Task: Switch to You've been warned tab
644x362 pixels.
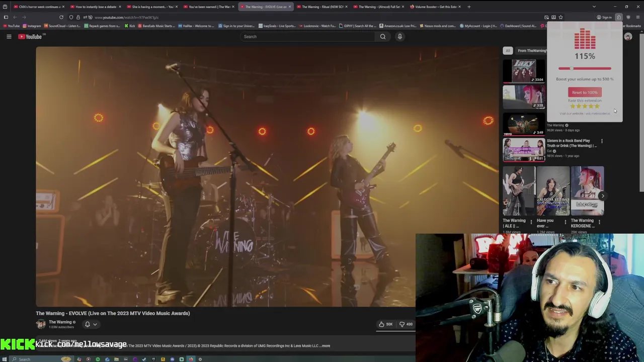Action: (209, 7)
